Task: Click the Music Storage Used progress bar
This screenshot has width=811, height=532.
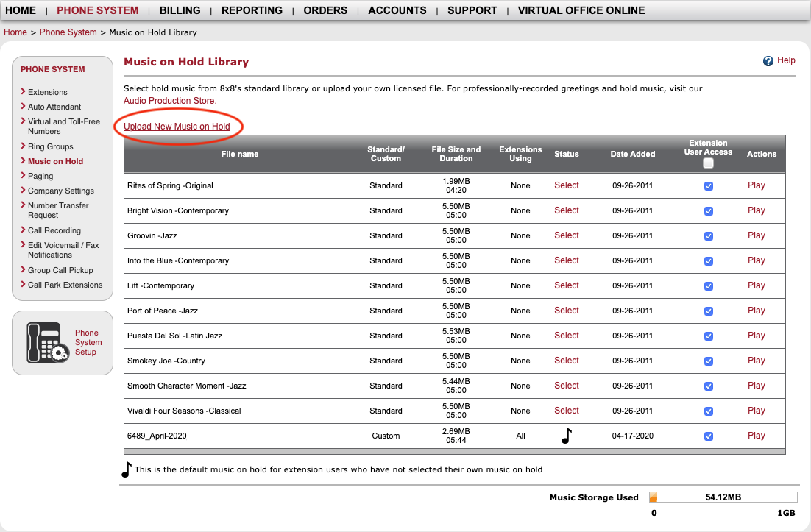Action: point(723,497)
